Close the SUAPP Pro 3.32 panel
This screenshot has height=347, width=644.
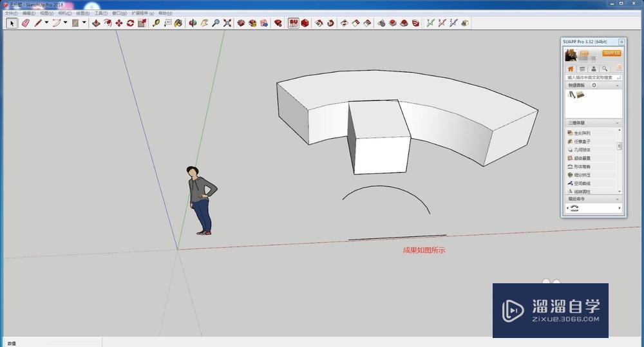point(621,42)
